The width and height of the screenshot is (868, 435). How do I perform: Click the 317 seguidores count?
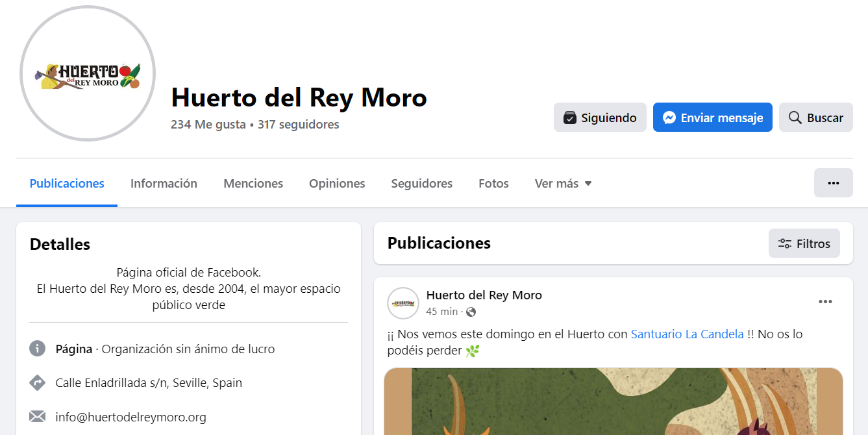pyautogui.click(x=299, y=125)
